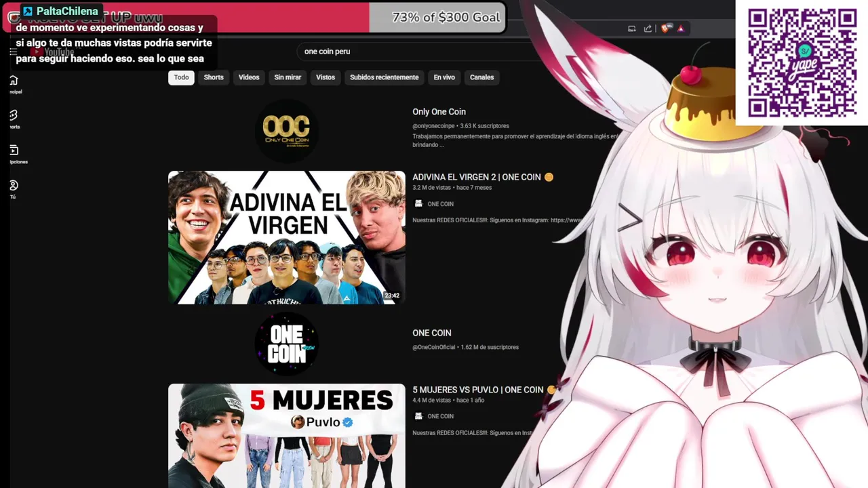Channel icon under ADIVINA EL VIRGEN 2
This screenshot has width=868, height=488.
pos(418,203)
